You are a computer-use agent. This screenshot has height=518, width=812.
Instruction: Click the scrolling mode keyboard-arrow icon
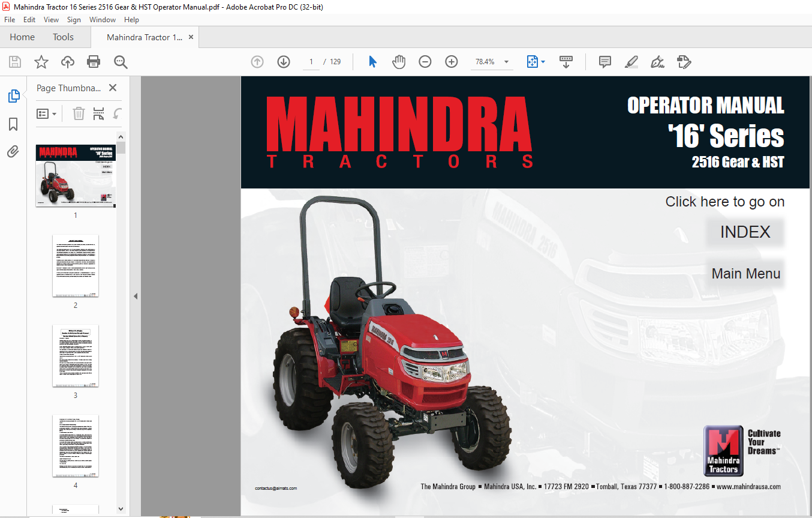(x=566, y=62)
